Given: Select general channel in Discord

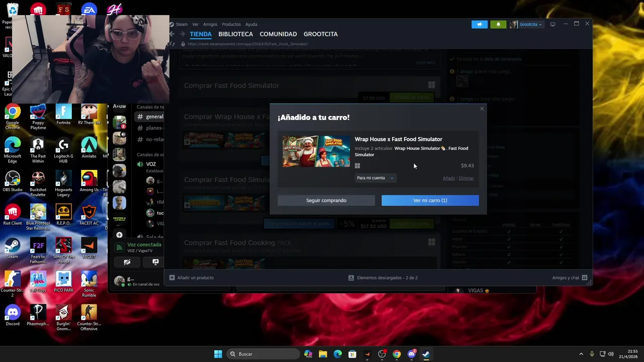Looking at the screenshot, I should [x=150, y=117].
